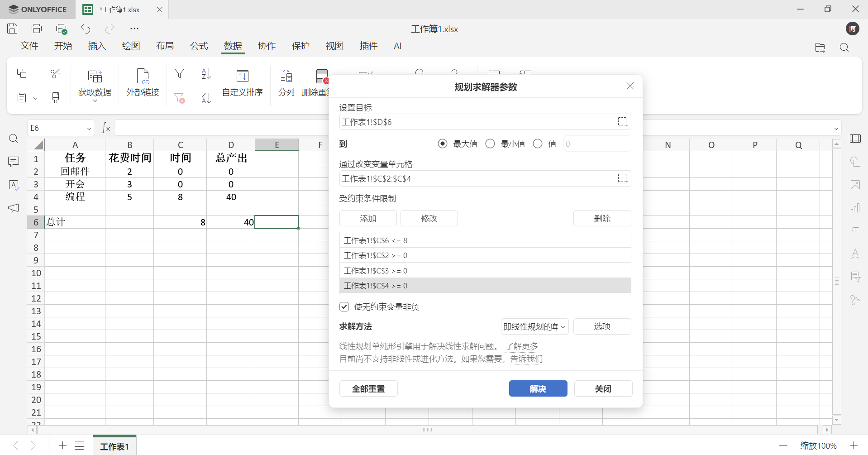This screenshot has height=455, width=868.
Task: Select constraint 工作表1!$C$6 <= 8 in the list
Action: tap(485, 240)
